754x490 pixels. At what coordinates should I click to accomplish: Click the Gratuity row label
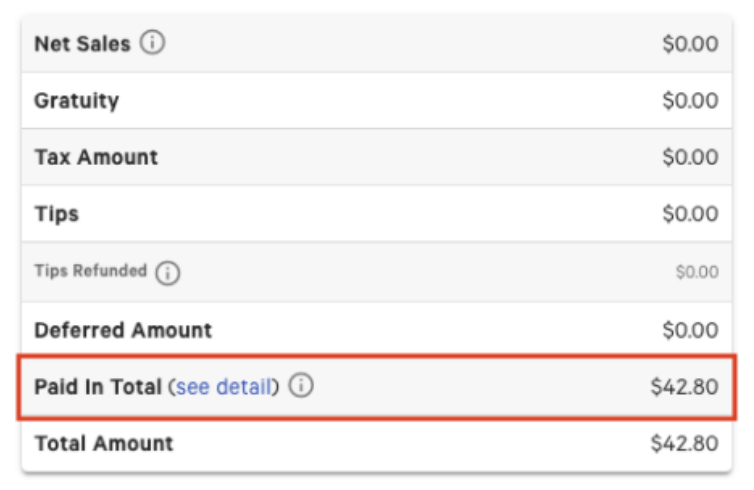(76, 100)
